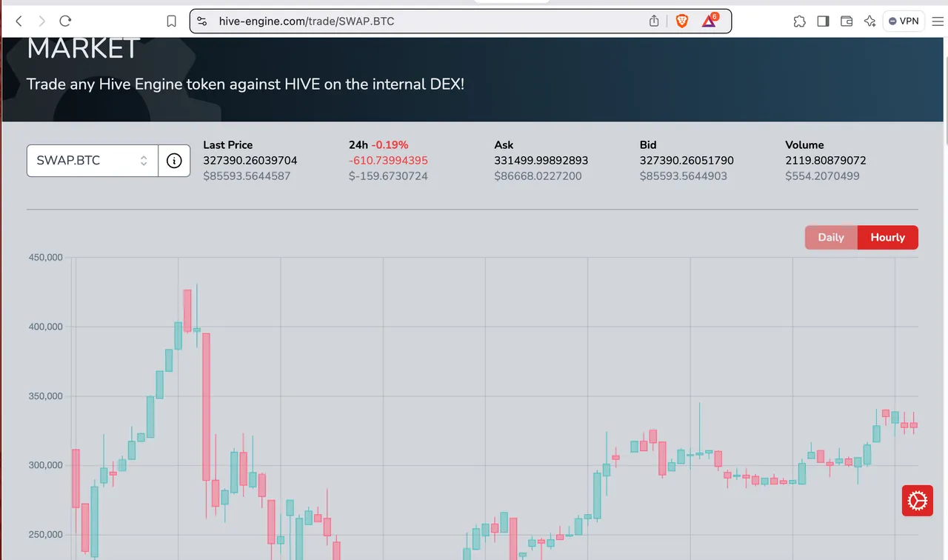Click the Last Price label
Viewport: 948px width, 560px height.
[x=228, y=145]
